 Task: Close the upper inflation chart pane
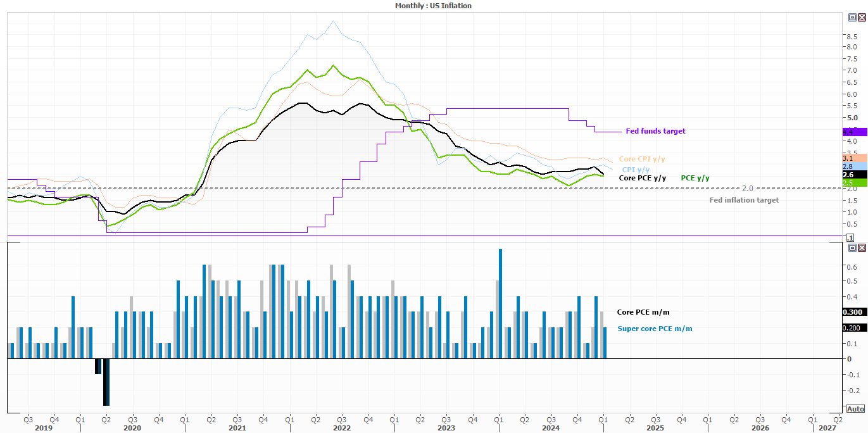[x=862, y=18]
